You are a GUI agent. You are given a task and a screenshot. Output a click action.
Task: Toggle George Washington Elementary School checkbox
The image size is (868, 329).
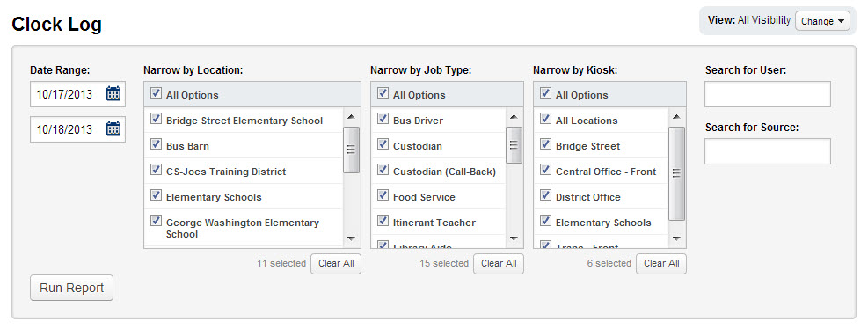click(157, 221)
